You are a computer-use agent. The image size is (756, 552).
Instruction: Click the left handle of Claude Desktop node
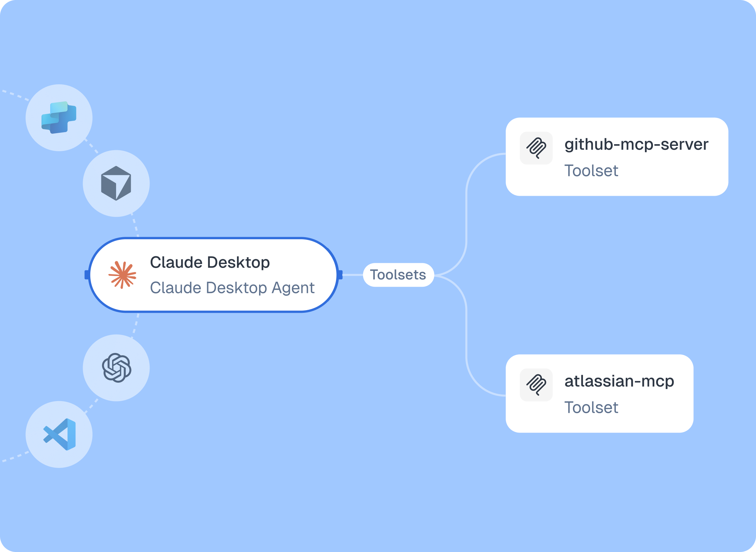(x=87, y=275)
